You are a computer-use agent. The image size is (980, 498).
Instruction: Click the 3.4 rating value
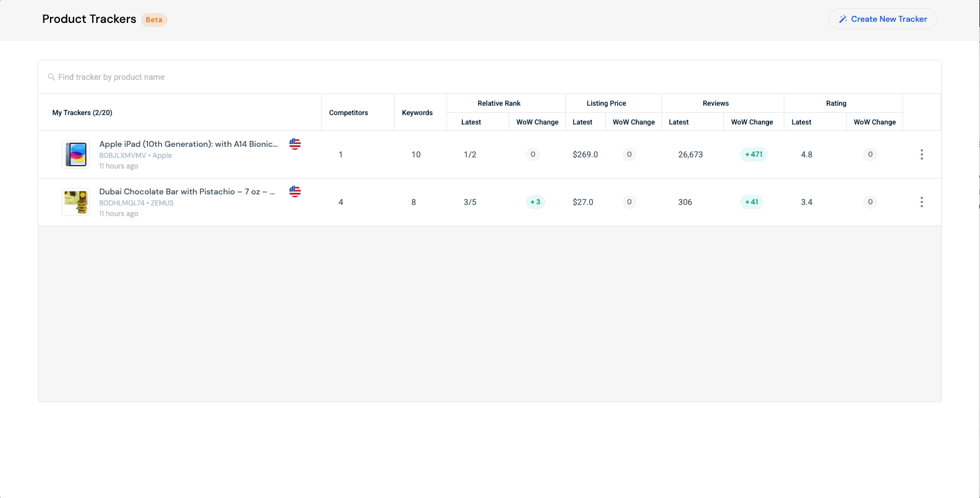[807, 202]
